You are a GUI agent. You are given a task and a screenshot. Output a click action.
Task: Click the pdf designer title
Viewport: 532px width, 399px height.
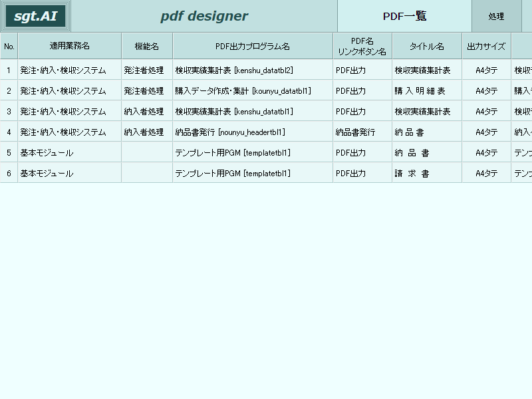coord(204,16)
